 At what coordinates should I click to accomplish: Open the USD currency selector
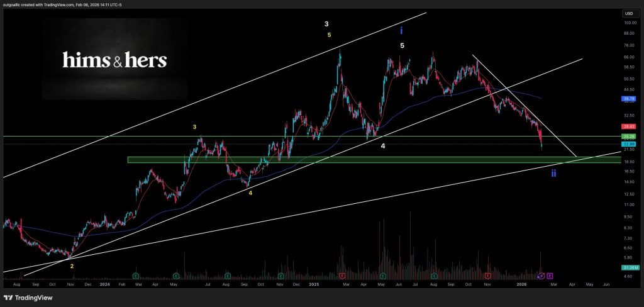[628, 13]
